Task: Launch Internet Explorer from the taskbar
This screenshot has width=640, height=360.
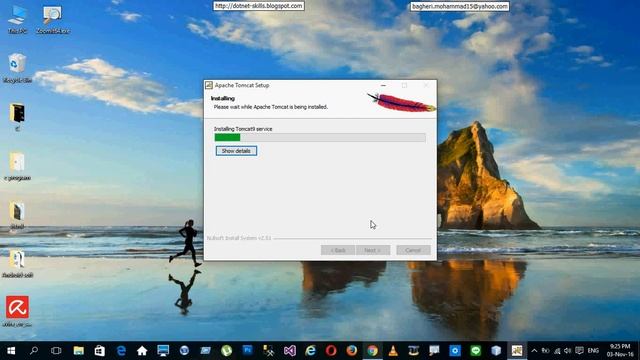Action: (311, 351)
